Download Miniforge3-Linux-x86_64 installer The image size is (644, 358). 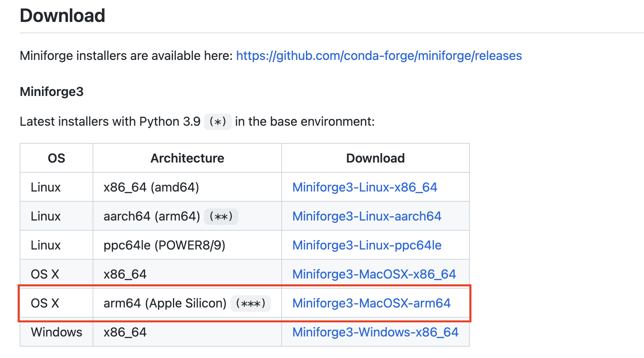365,187
